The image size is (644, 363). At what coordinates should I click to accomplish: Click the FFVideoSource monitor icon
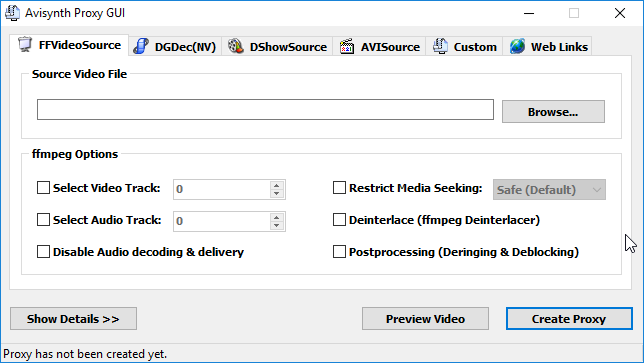pyautogui.click(x=25, y=44)
